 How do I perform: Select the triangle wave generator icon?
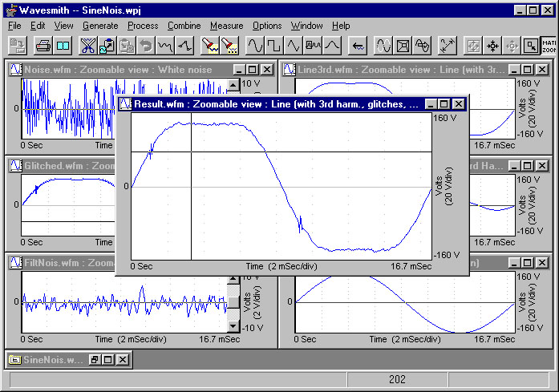(294, 46)
